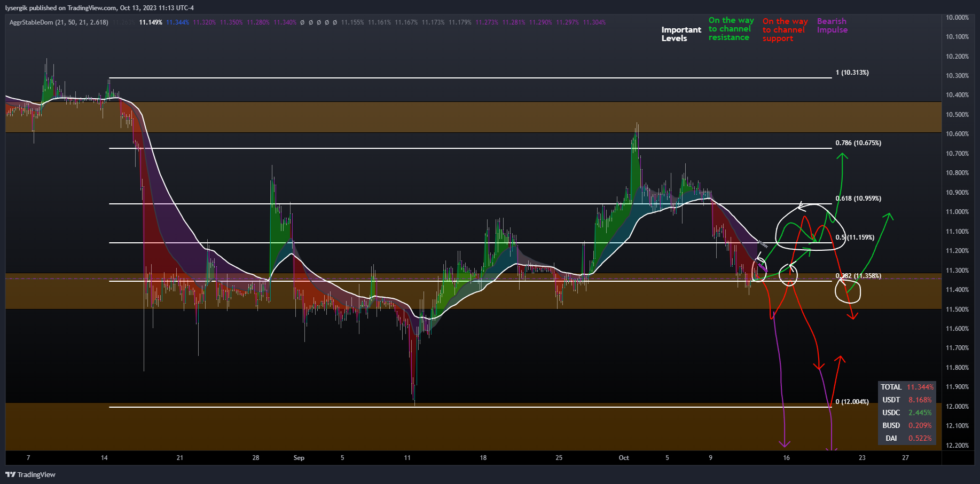
Task: Click the 11.000% price axis label
Action: (957, 212)
